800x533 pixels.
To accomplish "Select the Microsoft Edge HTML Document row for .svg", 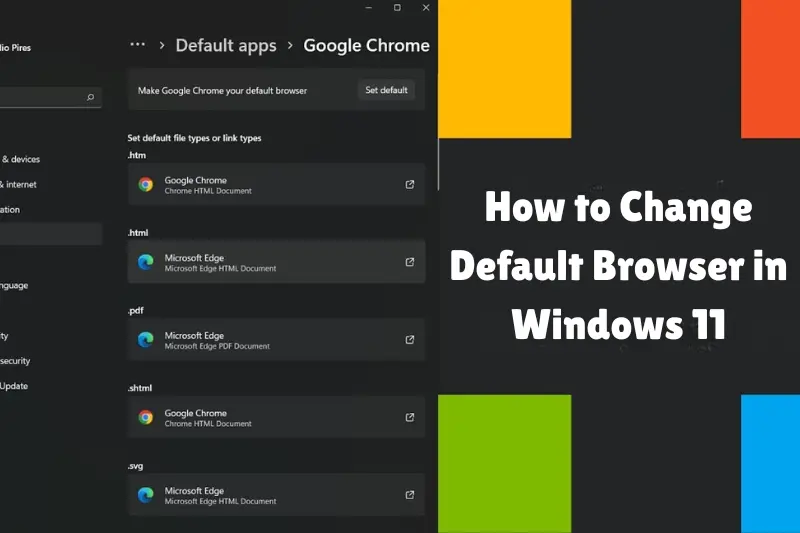I will pyautogui.click(x=276, y=495).
